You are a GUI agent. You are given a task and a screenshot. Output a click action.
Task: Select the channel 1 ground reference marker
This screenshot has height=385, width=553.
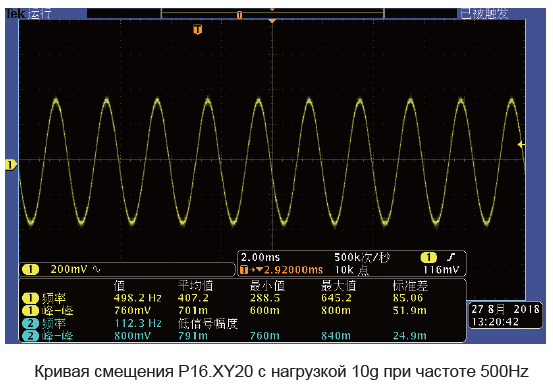click(11, 165)
